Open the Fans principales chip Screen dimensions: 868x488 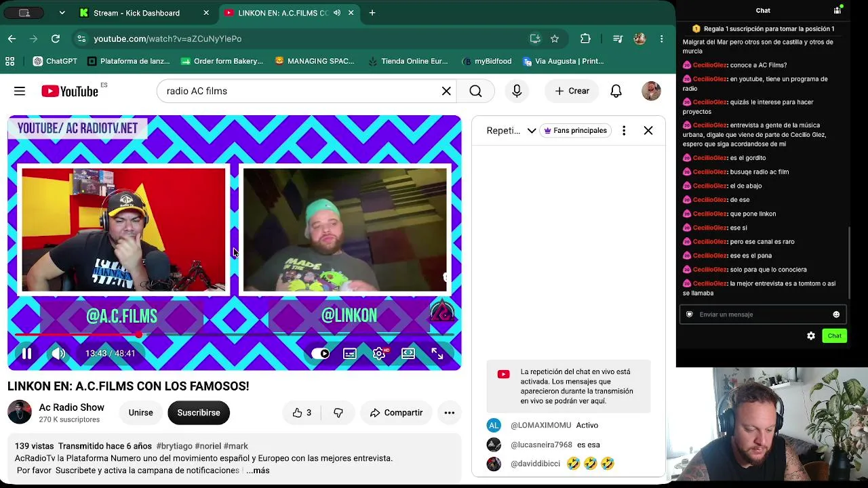tap(576, 130)
